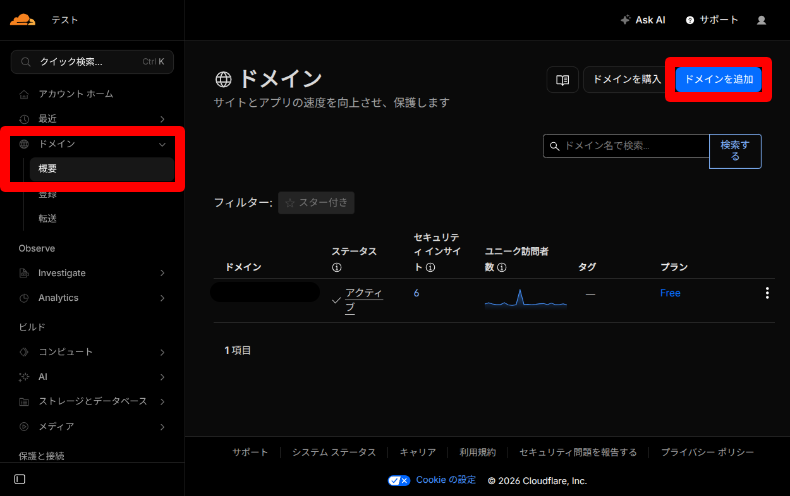Expand the Investigate chevron
The height and width of the screenshot is (496, 790).
162,273
